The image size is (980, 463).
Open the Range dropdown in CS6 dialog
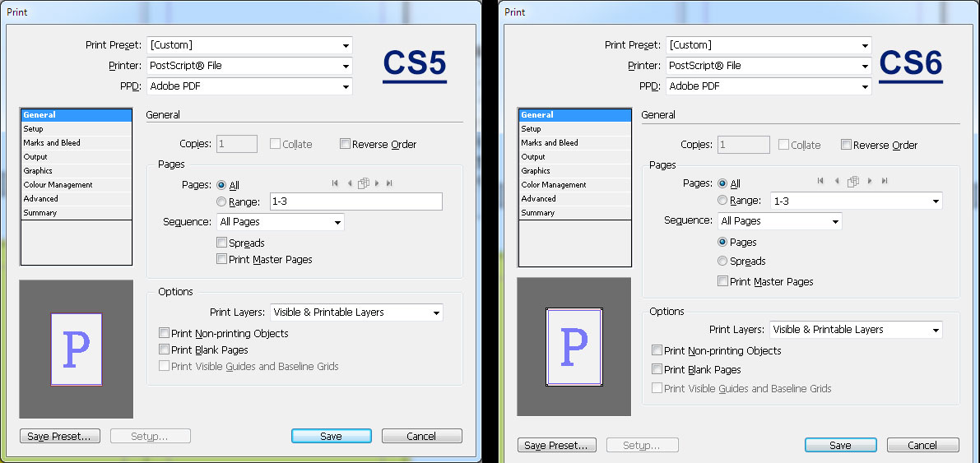coord(857,201)
